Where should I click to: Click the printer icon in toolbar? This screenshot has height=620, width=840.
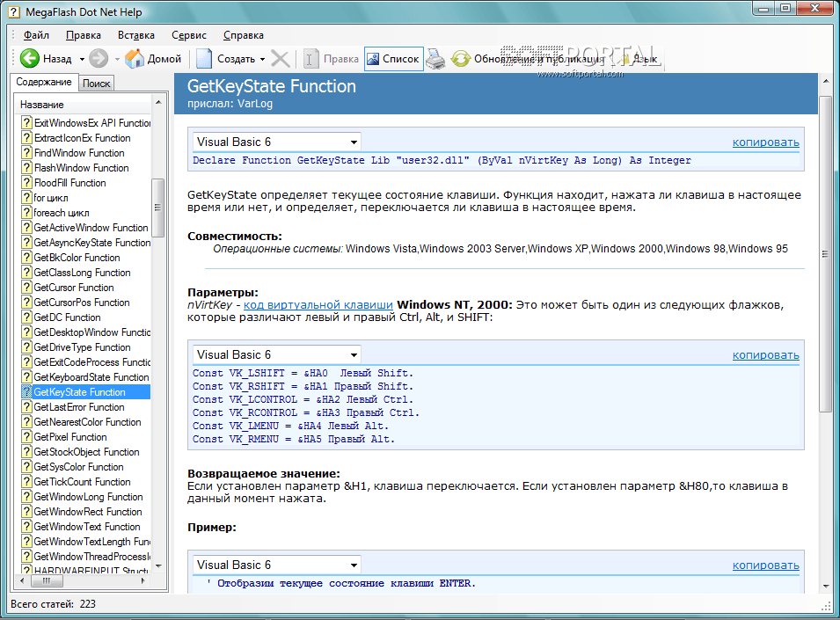[436, 59]
